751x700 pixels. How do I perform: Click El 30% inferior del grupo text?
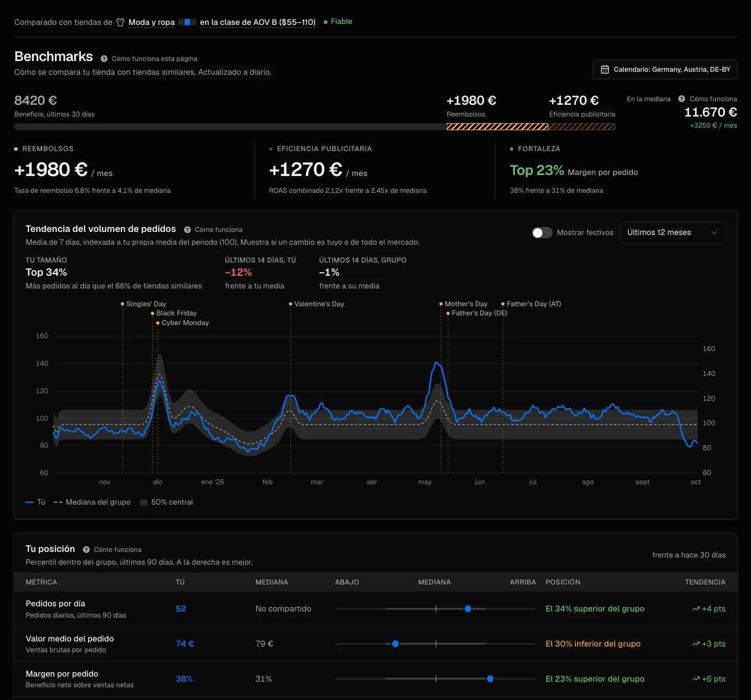point(593,644)
